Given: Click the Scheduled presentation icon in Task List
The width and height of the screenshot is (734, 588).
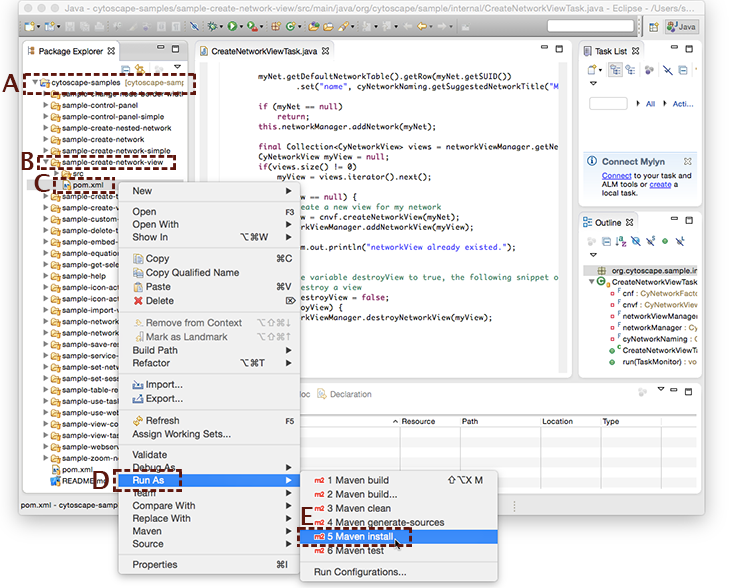Looking at the screenshot, I should click(631, 70).
